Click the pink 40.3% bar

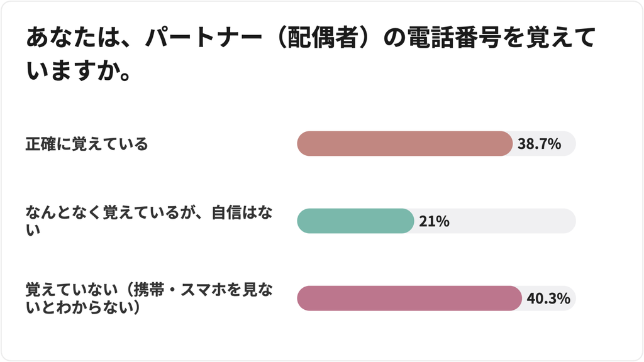409,298
